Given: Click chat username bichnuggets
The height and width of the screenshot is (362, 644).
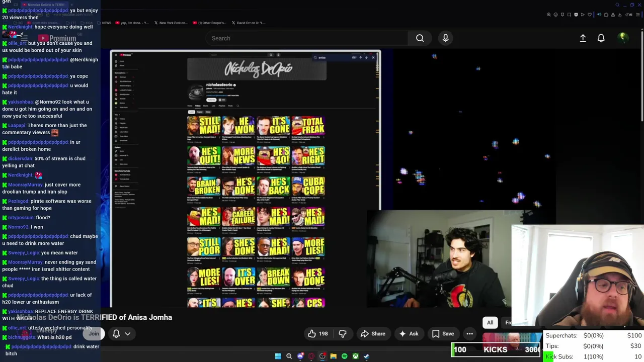Looking at the screenshot, I should [x=21, y=337].
